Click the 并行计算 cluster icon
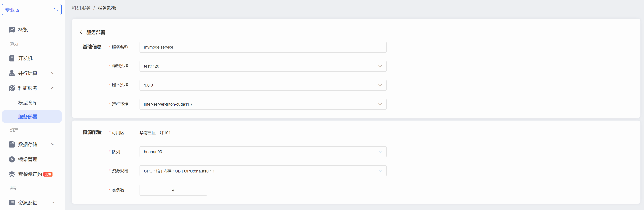 pyautogui.click(x=12, y=73)
